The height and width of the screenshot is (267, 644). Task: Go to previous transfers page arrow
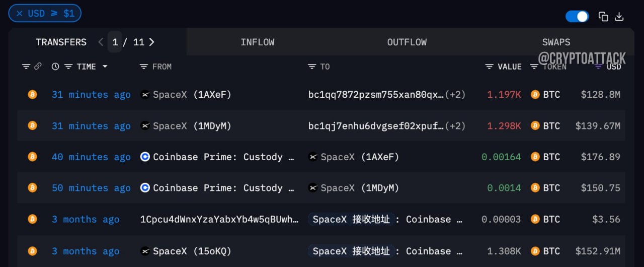coord(101,42)
